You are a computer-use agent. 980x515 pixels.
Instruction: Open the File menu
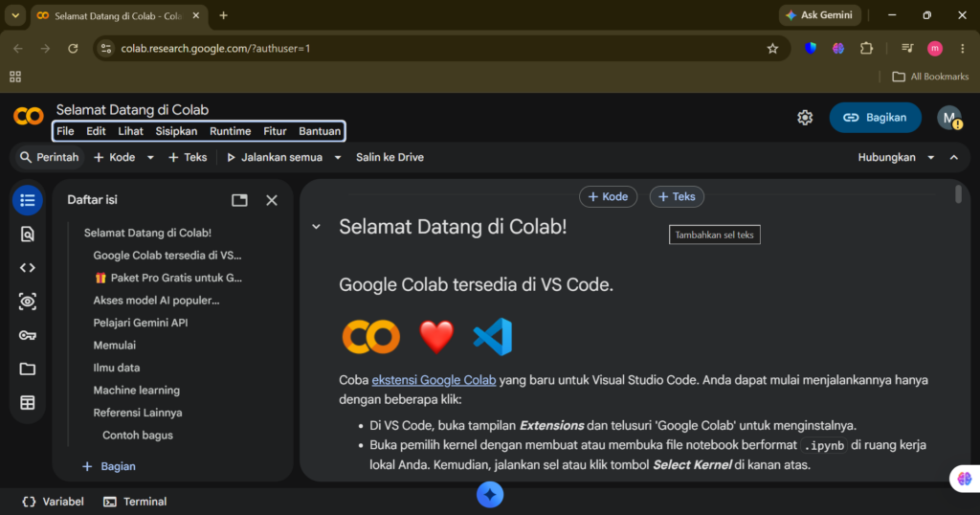[x=65, y=131]
